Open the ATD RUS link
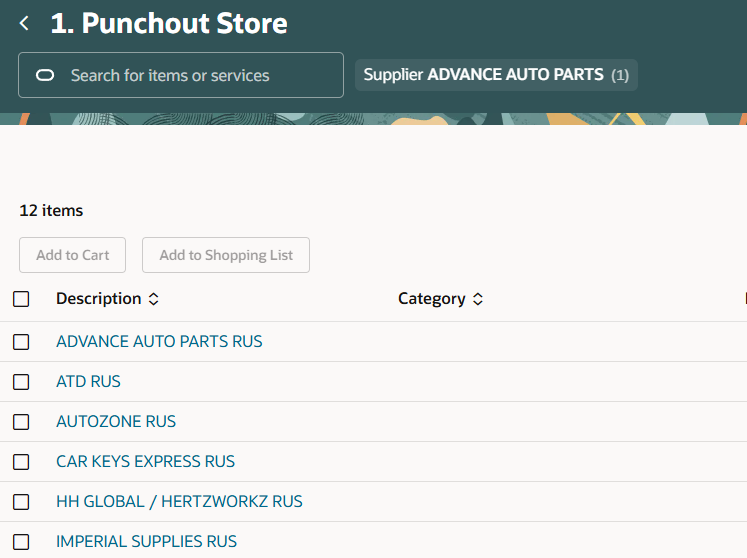This screenshot has width=747, height=558. tap(88, 381)
